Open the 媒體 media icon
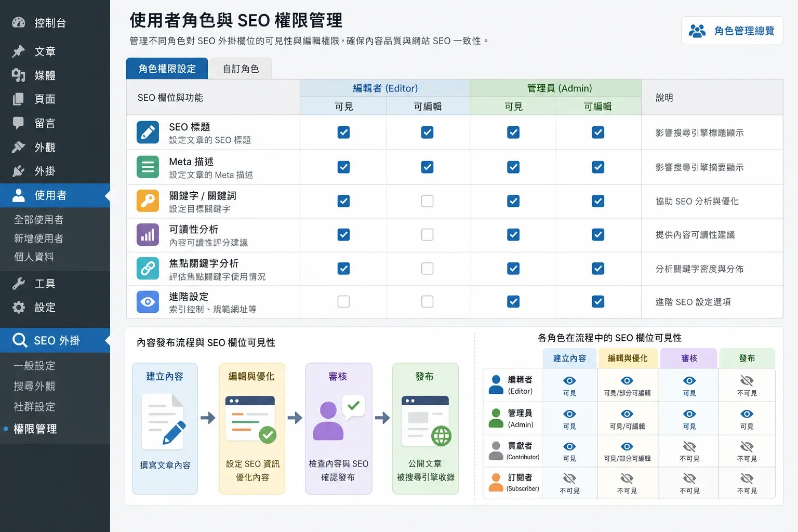The image size is (798, 532). (19, 75)
